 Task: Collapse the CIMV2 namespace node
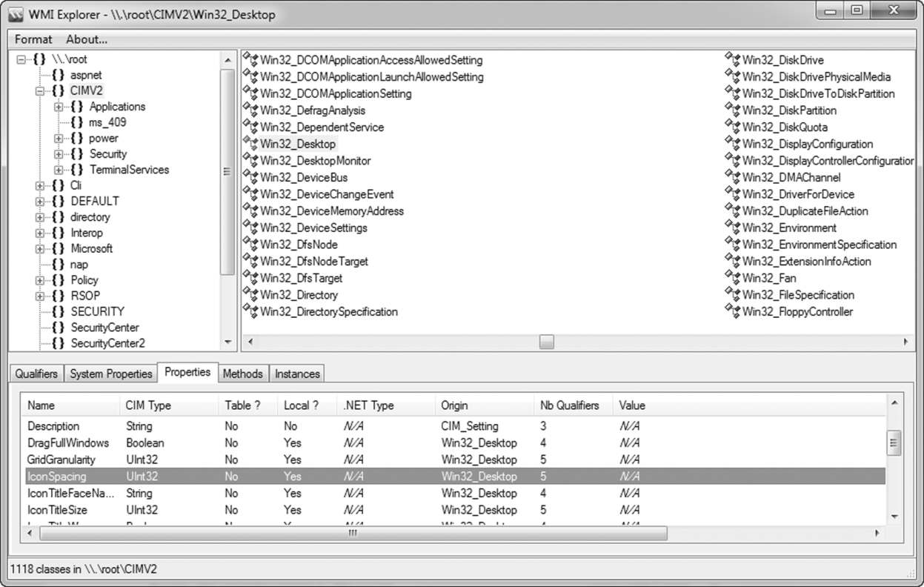click(40, 91)
